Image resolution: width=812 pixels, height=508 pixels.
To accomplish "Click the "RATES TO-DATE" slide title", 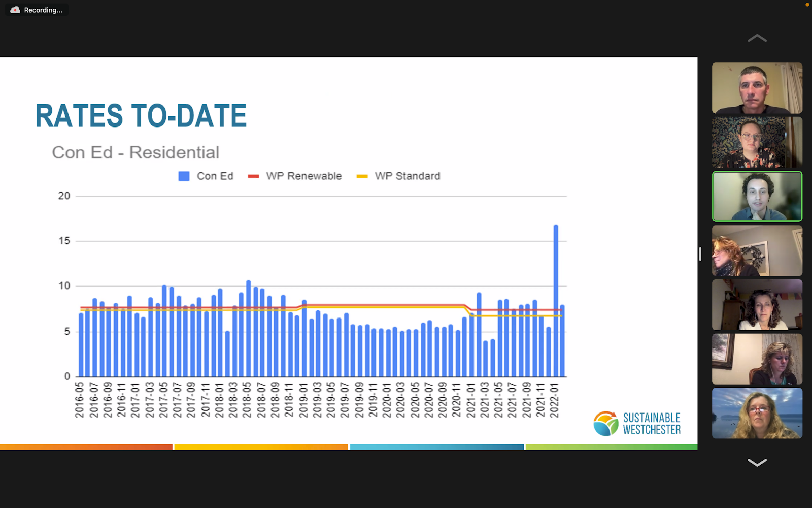I will pyautogui.click(x=141, y=116).
